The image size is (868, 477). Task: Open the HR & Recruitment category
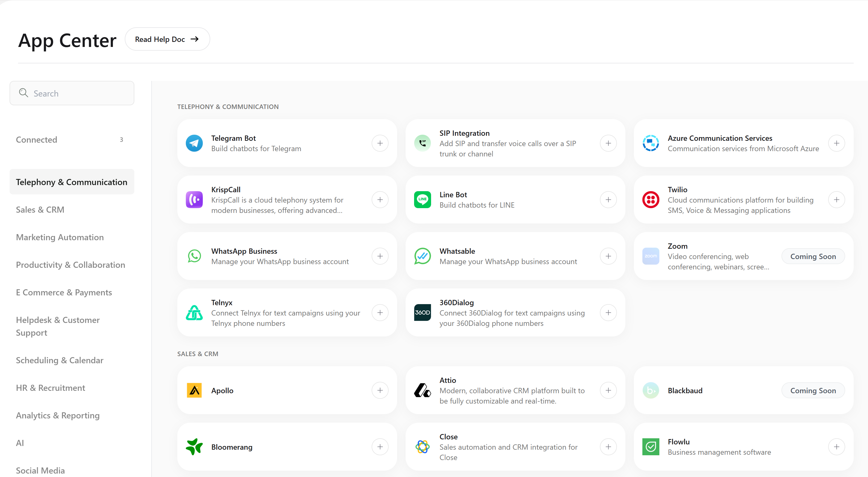click(50, 387)
